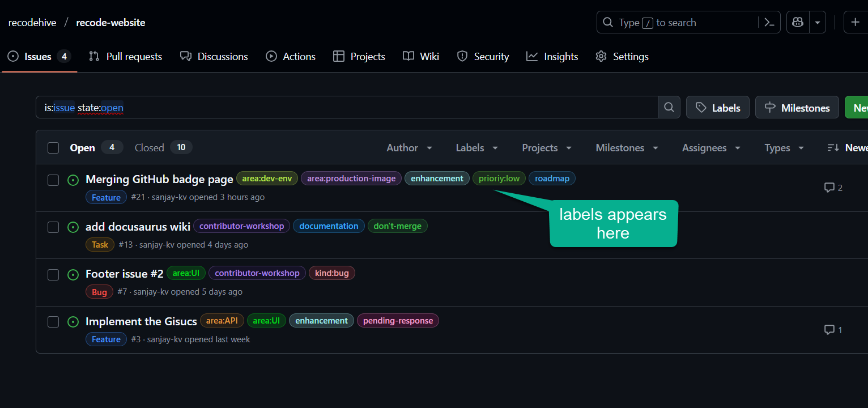Select checkbox for Footer issue #2
This screenshot has height=408, width=868.
[53, 275]
